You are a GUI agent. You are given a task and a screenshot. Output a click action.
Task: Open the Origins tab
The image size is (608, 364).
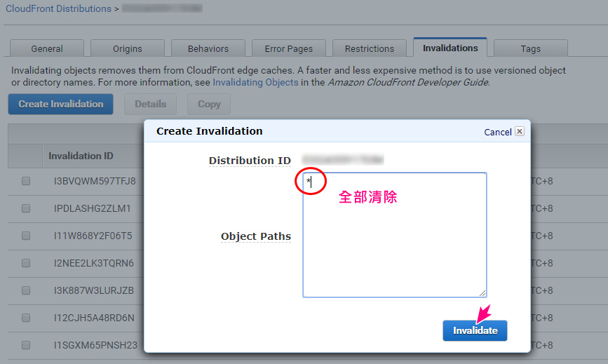tap(128, 48)
